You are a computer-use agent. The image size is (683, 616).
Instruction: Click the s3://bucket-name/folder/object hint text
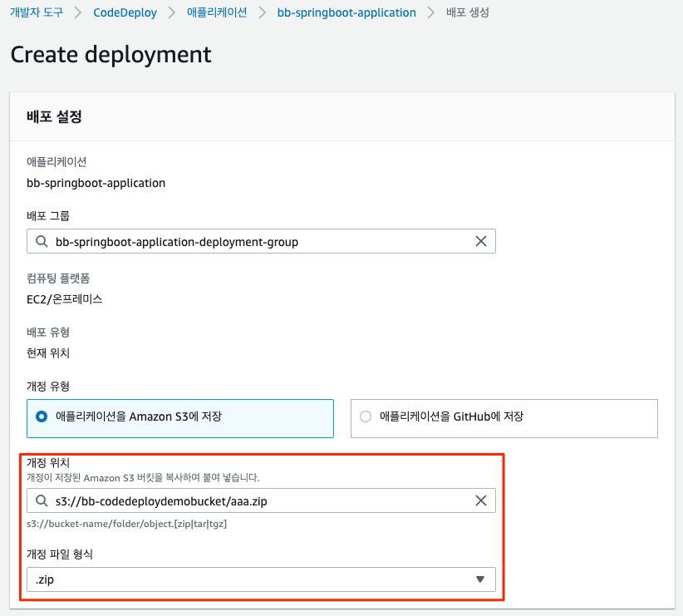click(127, 524)
